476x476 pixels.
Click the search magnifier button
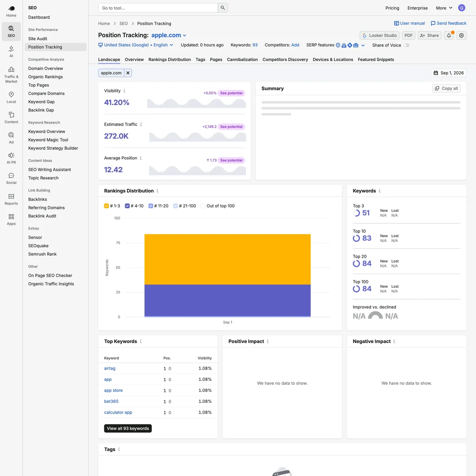point(223,8)
